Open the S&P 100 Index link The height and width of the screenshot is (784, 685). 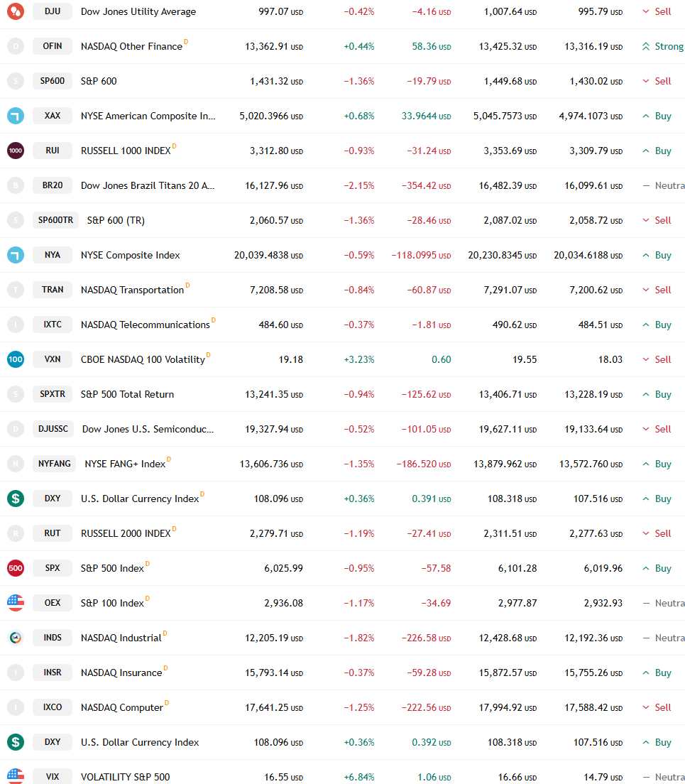pyautogui.click(x=112, y=603)
